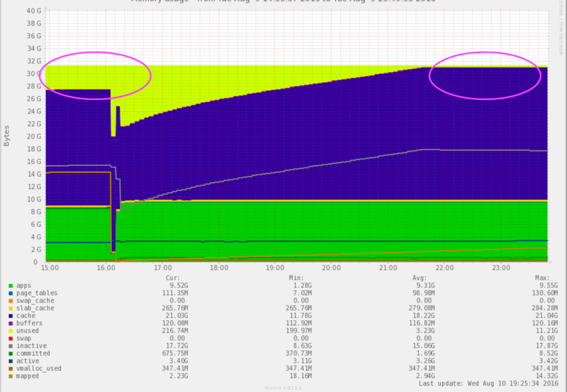Click the 40 G y-axis label

[x=34, y=11]
